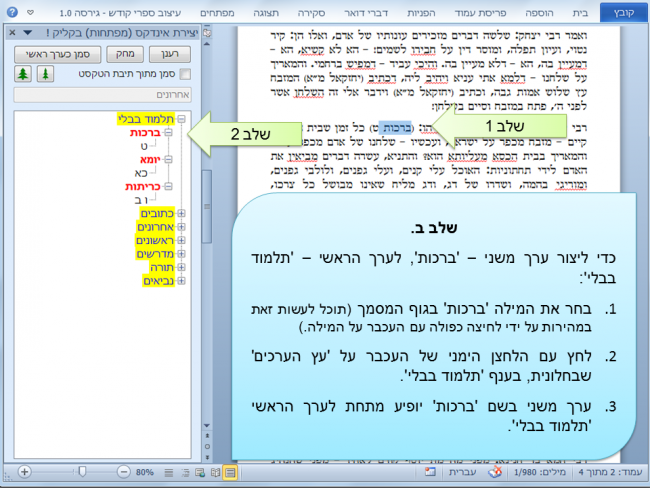Enable סמן מתוך תיבת הטקסט checkbox
Viewport: 650px width, 488px height.
point(185,74)
